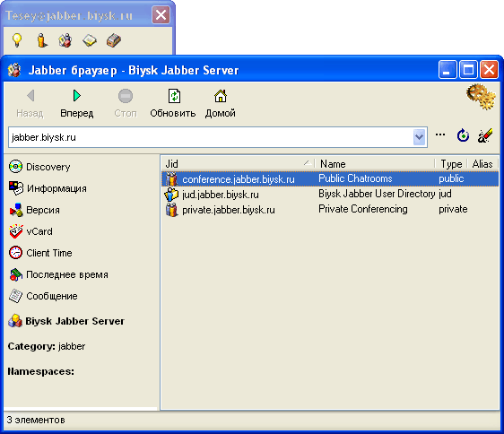Go home with the Домой button

[x=221, y=103]
